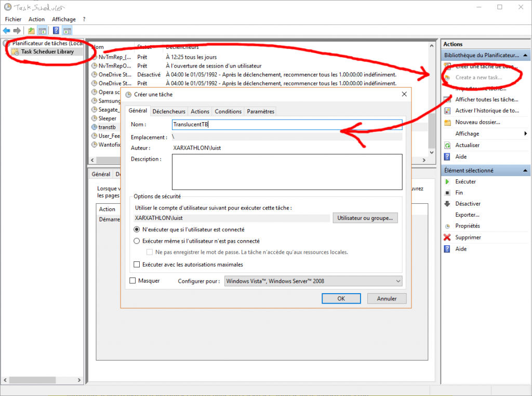
Task: Open the Action menu
Action: coord(36,19)
